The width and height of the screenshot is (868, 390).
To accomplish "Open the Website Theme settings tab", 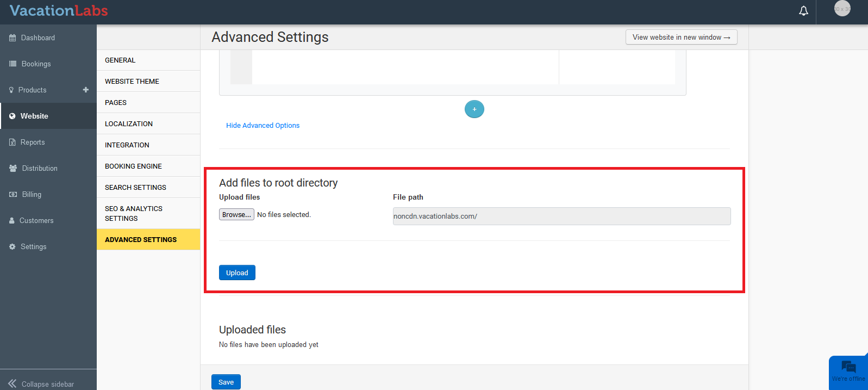I will click(132, 82).
